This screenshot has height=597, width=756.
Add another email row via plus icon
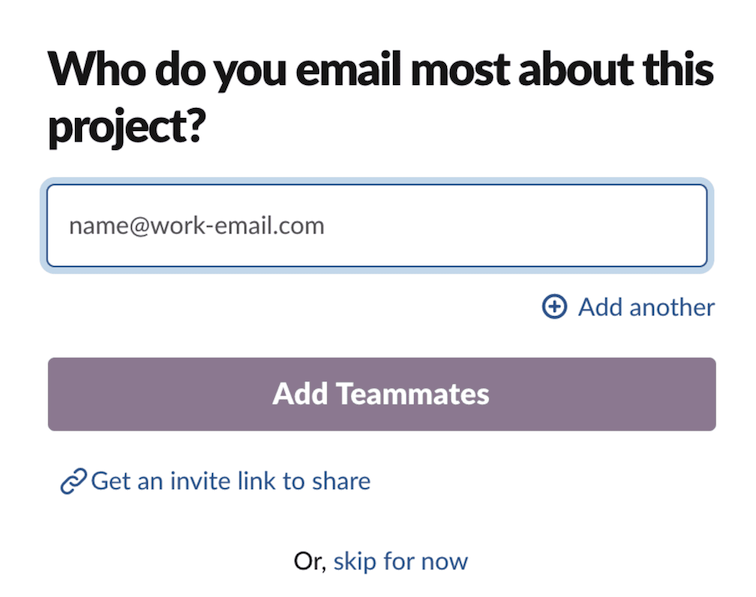pos(554,307)
